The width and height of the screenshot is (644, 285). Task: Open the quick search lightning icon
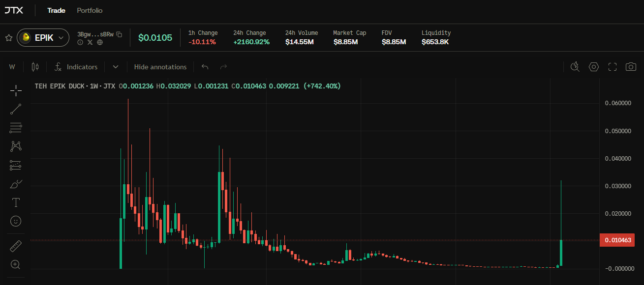coord(575,67)
